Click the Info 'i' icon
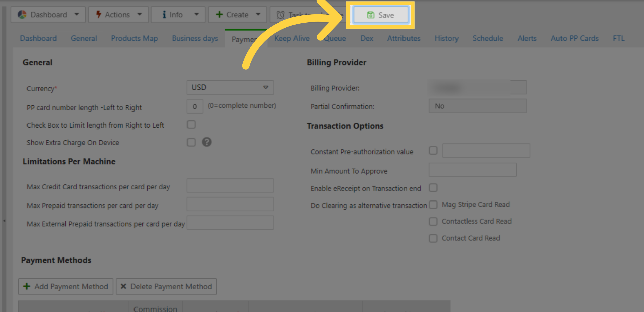Image resolution: width=644 pixels, height=312 pixels. [x=164, y=15]
